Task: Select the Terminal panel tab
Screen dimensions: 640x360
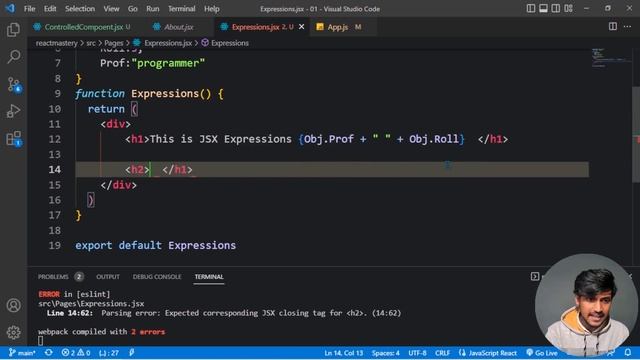Action: 209,277
